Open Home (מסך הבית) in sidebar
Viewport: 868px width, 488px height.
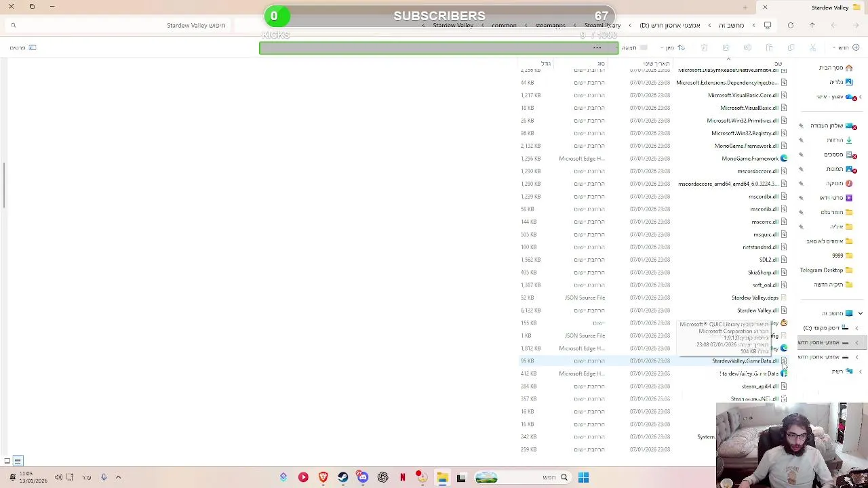click(x=835, y=68)
